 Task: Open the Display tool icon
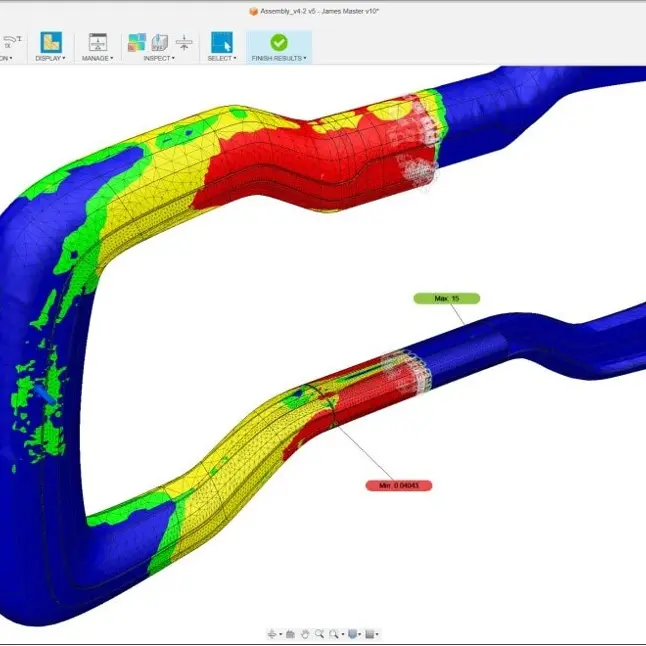pos(51,42)
